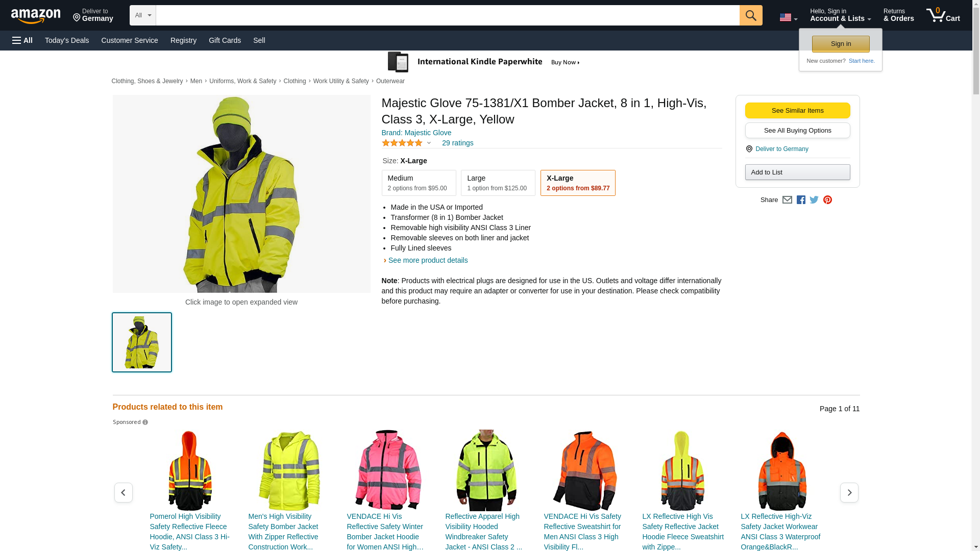Expand star ratings breakdown popover
980x551 pixels.
[429, 143]
